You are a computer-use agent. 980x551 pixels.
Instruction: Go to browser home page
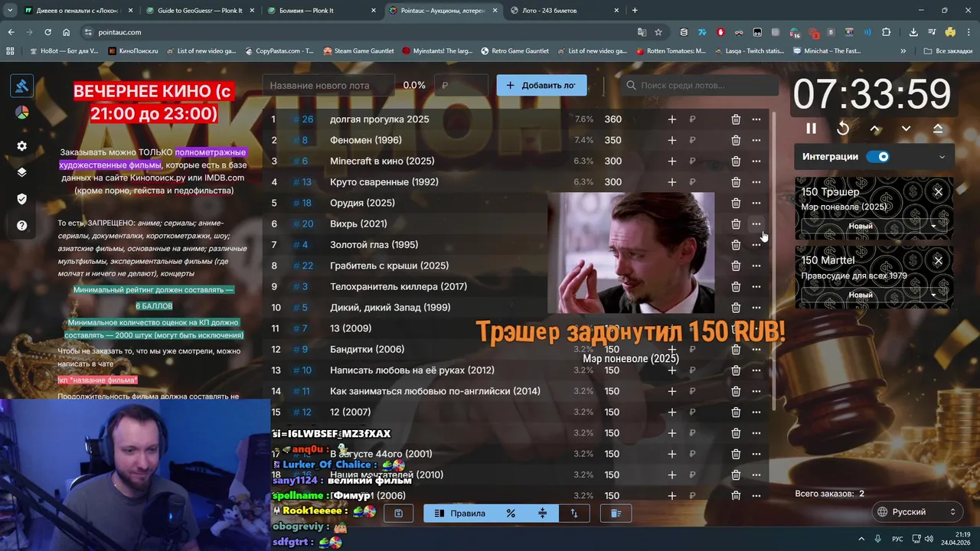[x=67, y=32]
